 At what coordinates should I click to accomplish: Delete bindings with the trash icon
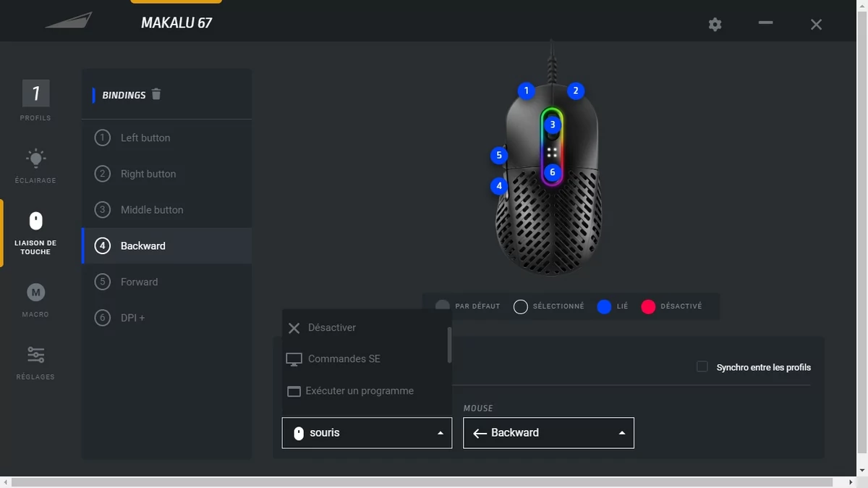point(156,94)
